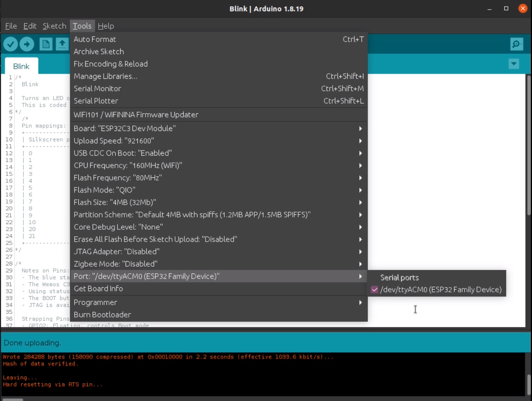Launch Serial Plotter from menu

click(219, 101)
